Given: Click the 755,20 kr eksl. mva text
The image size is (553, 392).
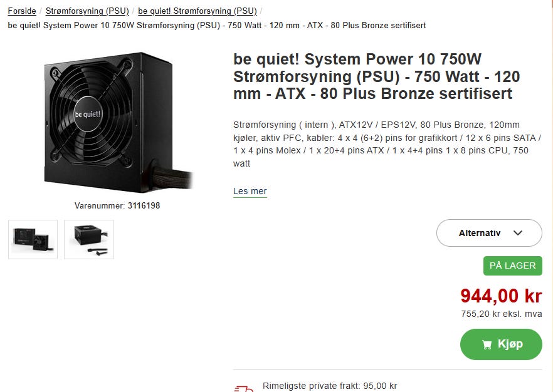Looking at the screenshot, I should coord(501,314).
